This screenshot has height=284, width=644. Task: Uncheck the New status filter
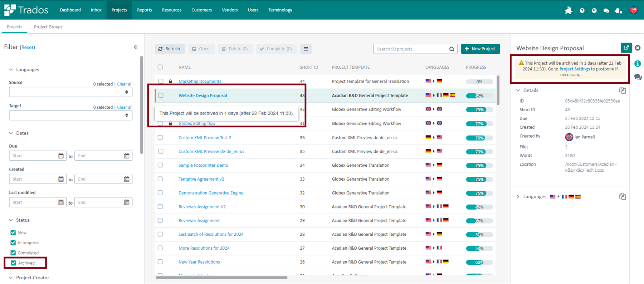pyautogui.click(x=13, y=232)
